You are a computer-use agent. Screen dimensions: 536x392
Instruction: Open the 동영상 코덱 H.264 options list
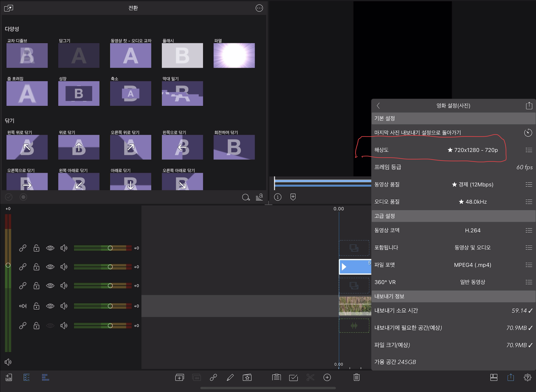click(529, 230)
